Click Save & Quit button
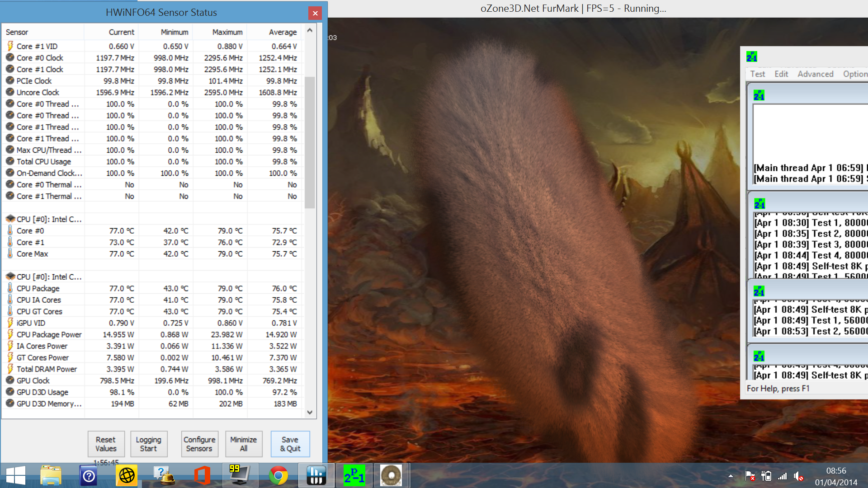Screen dimensions: 868x488 (290, 444)
